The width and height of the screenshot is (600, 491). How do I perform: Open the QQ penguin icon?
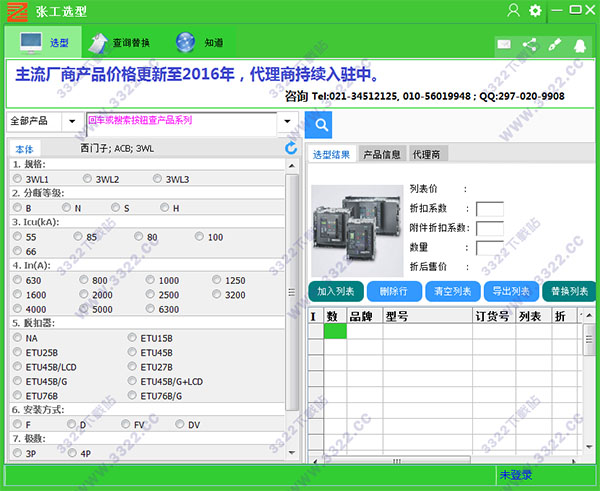(x=577, y=45)
